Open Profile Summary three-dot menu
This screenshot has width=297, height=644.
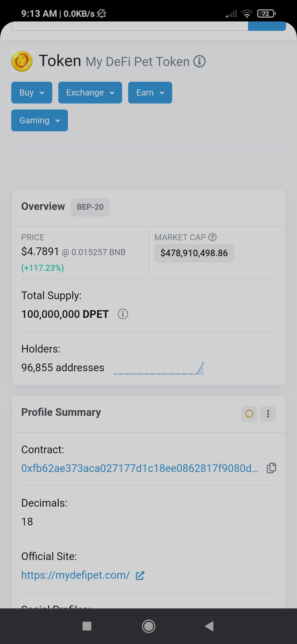click(268, 414)
